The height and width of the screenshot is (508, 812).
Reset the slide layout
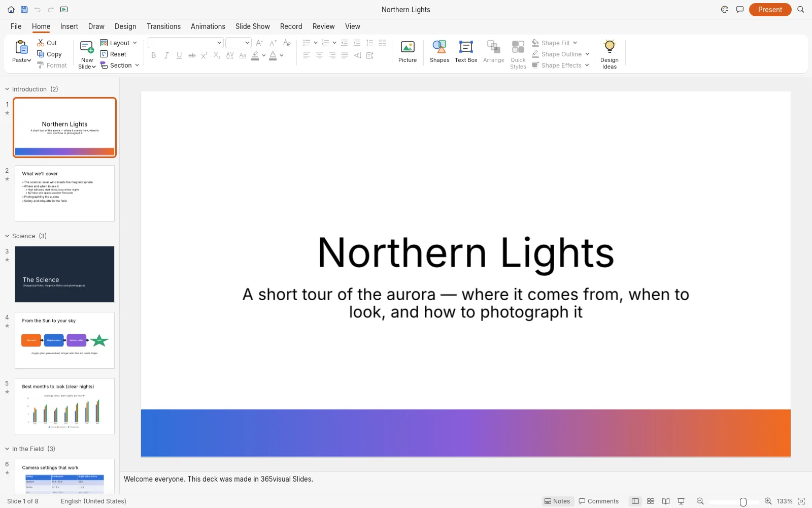113,54
